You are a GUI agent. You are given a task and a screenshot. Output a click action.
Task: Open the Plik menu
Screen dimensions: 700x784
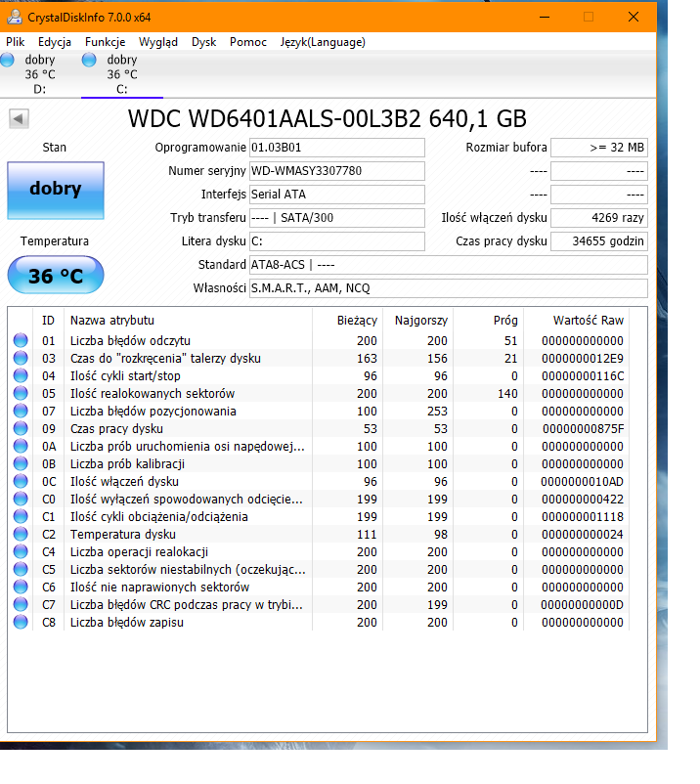tap(15, 42)
